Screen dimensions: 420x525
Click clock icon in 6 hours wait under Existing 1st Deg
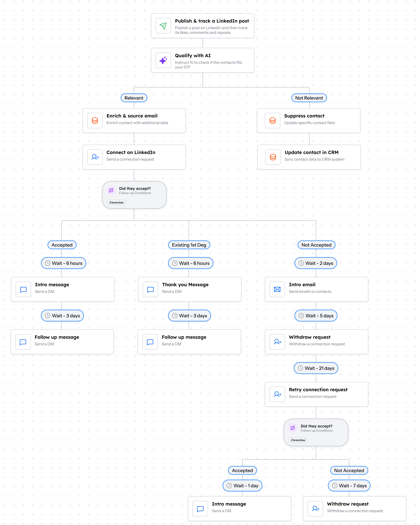175,263
